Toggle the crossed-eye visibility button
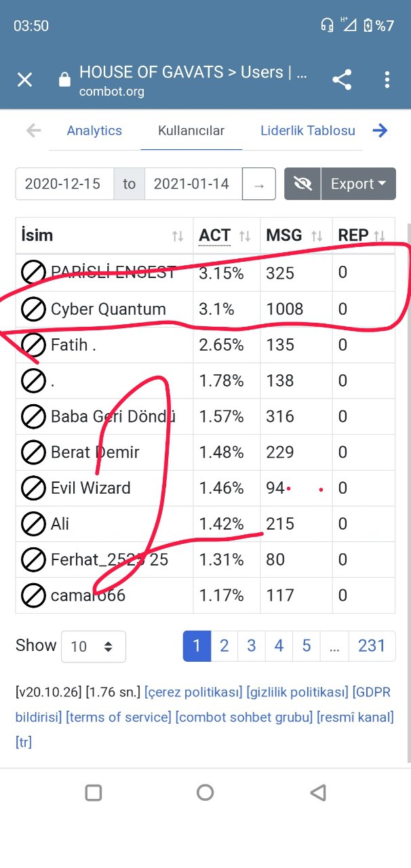This screenshot has width=411, height=868. [x=302, y=184]
